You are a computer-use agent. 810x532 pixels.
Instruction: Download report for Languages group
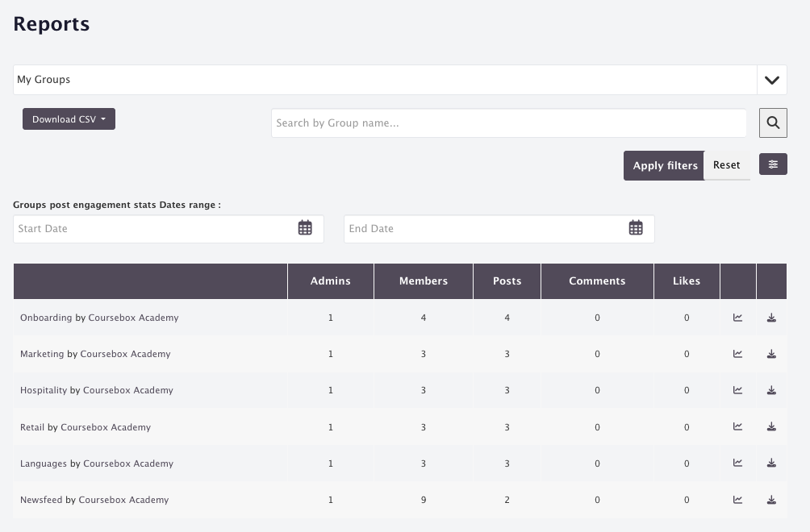pyautogui.click(x=771, y=463)
